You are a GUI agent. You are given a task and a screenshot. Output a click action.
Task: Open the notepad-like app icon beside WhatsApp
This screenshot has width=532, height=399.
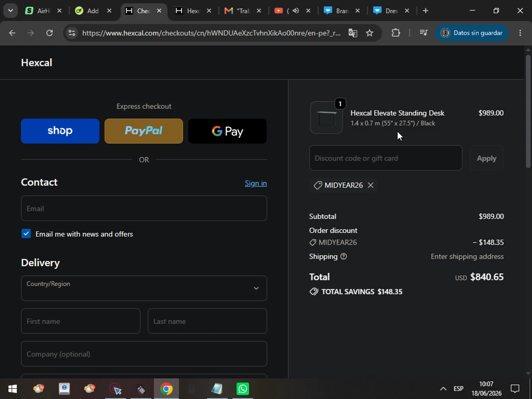pyautogui.click(x=217, y=389)
